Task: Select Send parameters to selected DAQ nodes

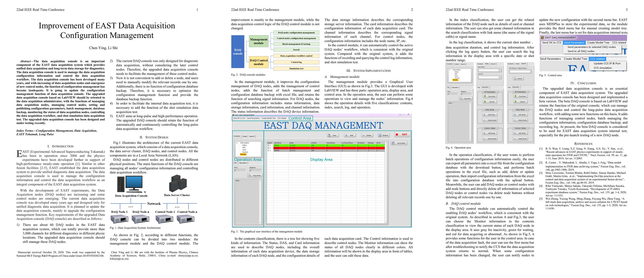Action: tap(591, 47)
